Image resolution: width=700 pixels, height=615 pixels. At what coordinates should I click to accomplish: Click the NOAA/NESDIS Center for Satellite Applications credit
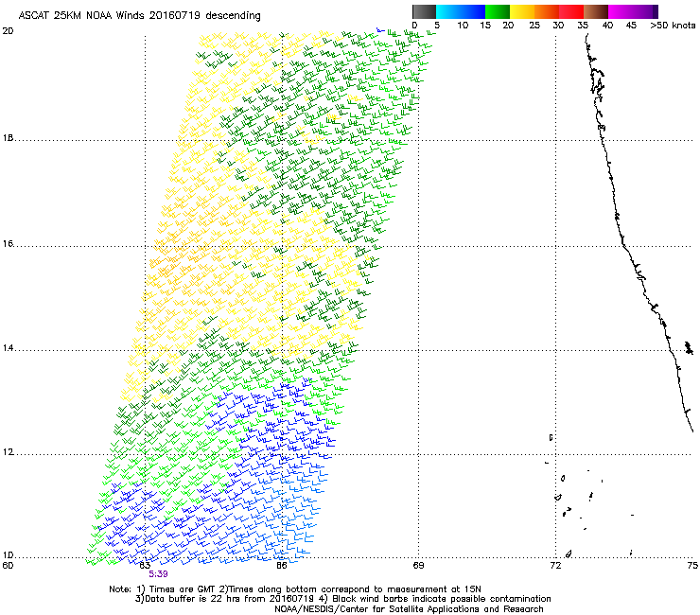[x=409, y=609]
